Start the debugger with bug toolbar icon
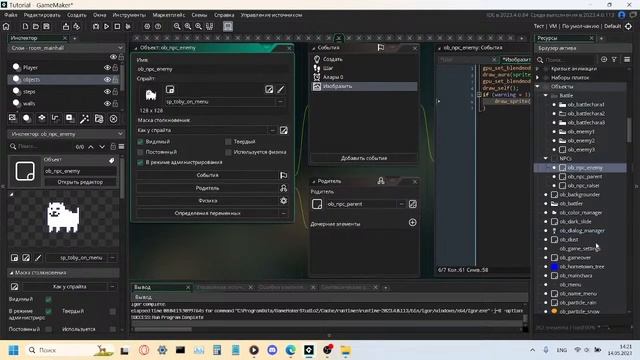This screenshot has height=360, width=640. pyautogui.click(x=96, y=27)
